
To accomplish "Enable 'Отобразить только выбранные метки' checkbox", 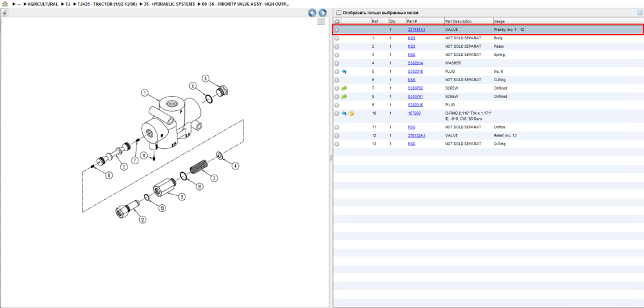I will click(x=339, y=13).
